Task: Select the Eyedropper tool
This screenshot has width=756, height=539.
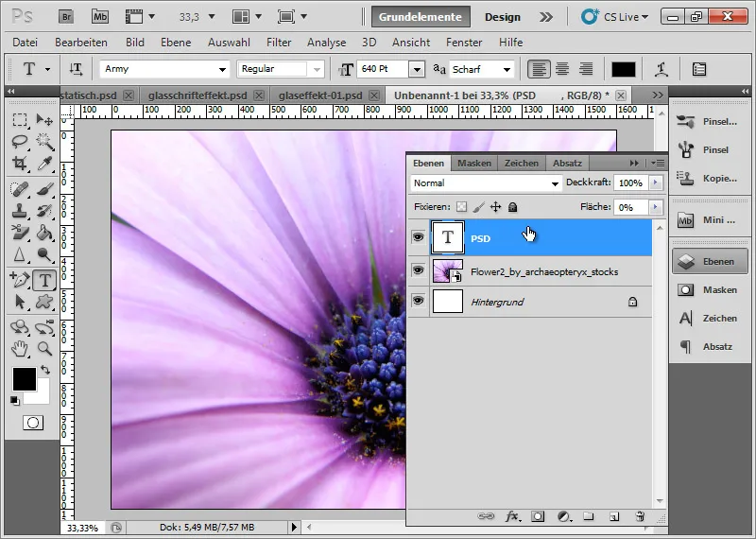Action: click(44, 163)
